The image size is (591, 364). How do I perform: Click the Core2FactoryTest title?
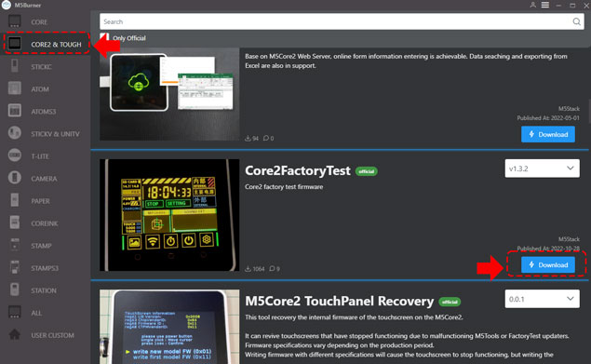tap(298, 171)
